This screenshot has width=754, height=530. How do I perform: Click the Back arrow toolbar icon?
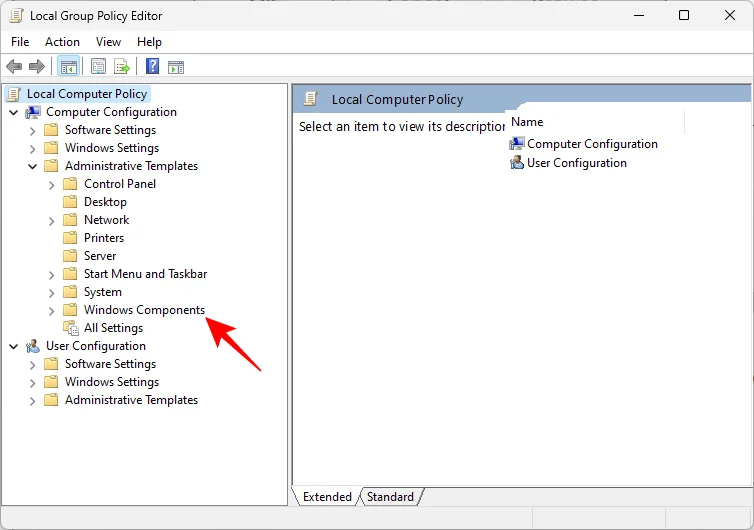point(14,66)
